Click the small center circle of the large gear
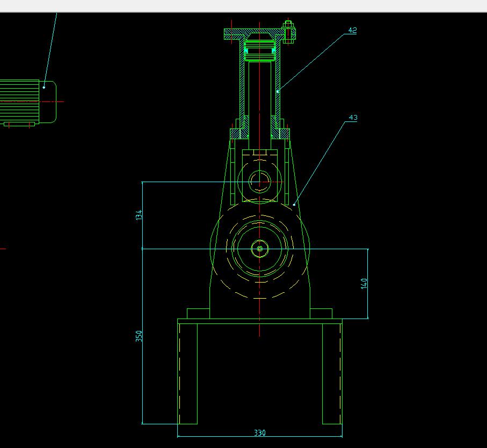The height and width of the screenshot is (448, 487). click(260, 249)
